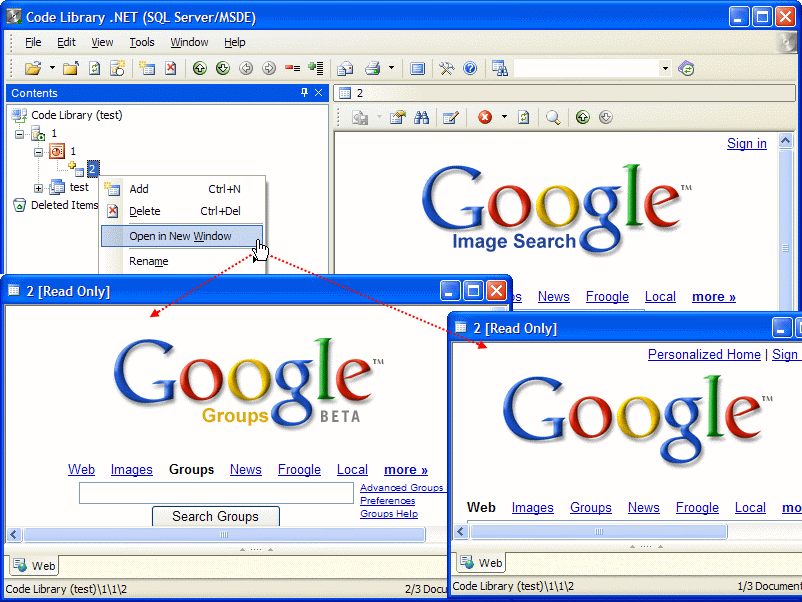Select the Web tab in Google Groups window

point(34,566)
